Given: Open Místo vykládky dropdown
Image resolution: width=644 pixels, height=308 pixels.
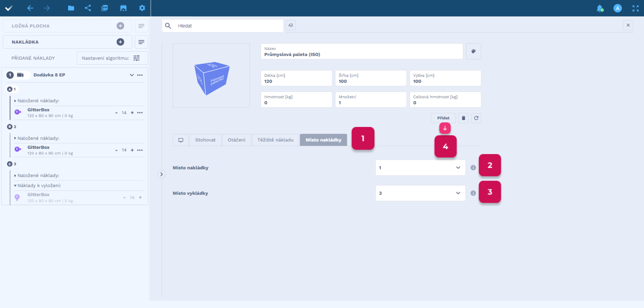Looking at the screenshot, I should tap(420, 193).
